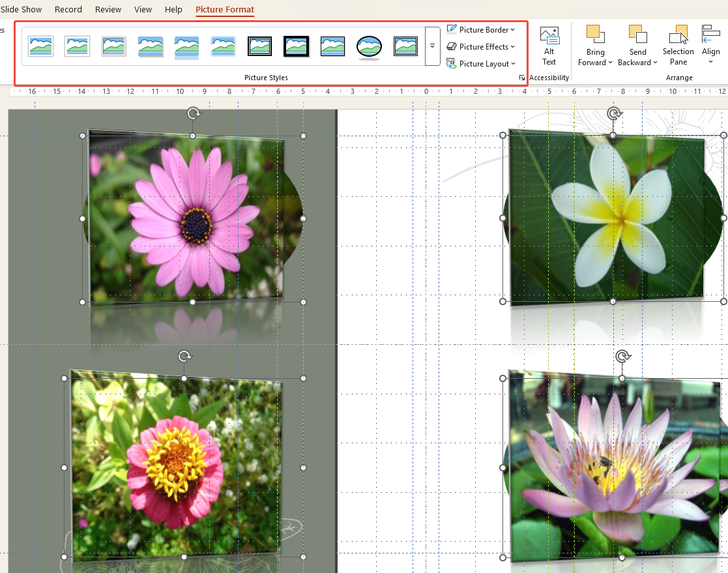728x573 pixels.
Task: Open the Picture Border menu
Action: (x=481, y=29)
